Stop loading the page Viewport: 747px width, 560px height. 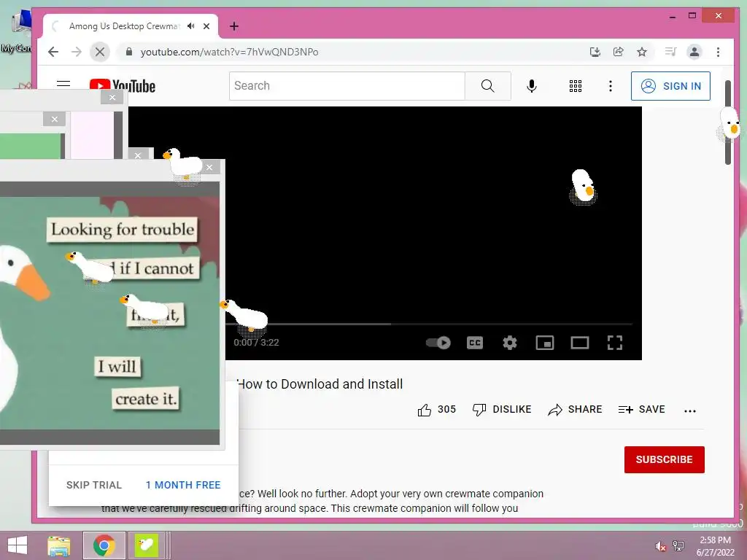tap(100, 52)
